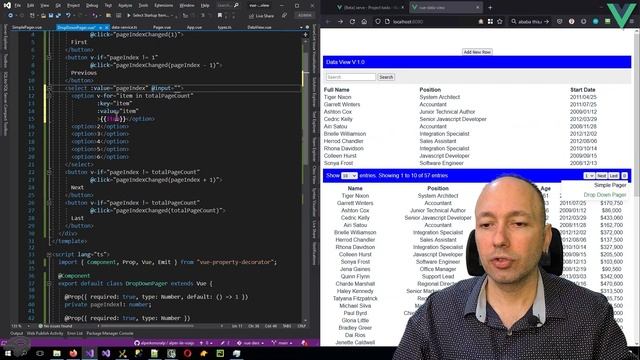Click the Start debugging play icon
640x360 pixels.
(129, 16)
